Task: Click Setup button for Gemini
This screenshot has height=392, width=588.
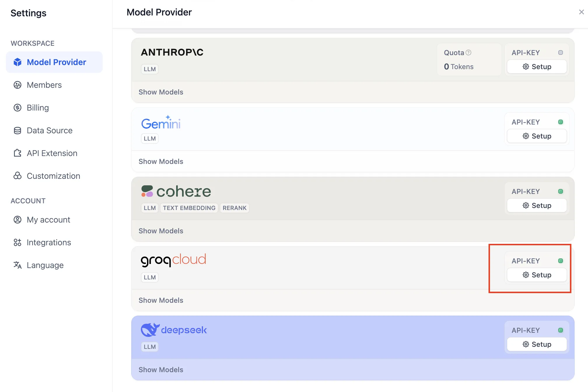Action: [537, 136]
